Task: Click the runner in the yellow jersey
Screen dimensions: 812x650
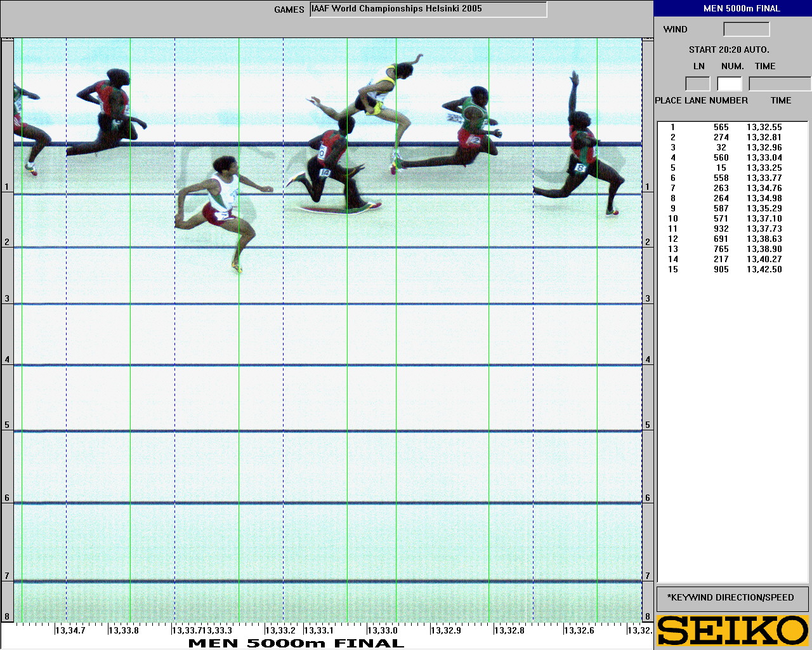Action: click(x=381, y=95)
